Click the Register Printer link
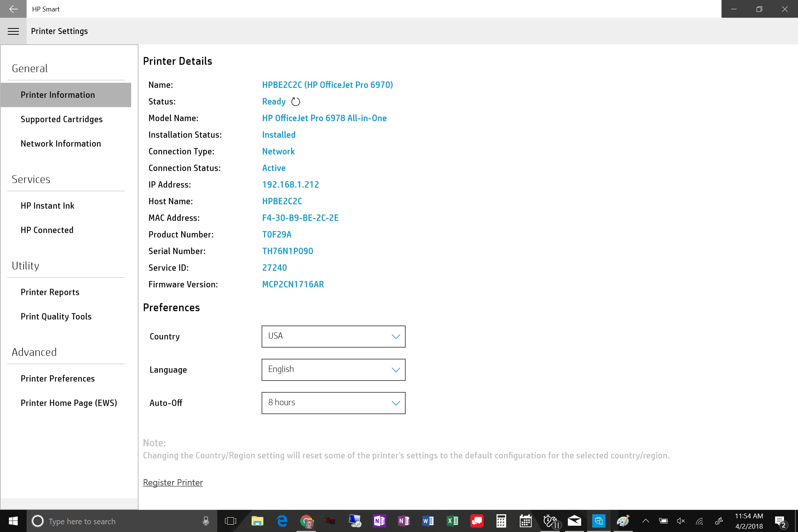The image size is (798, 532). (173, 482)
